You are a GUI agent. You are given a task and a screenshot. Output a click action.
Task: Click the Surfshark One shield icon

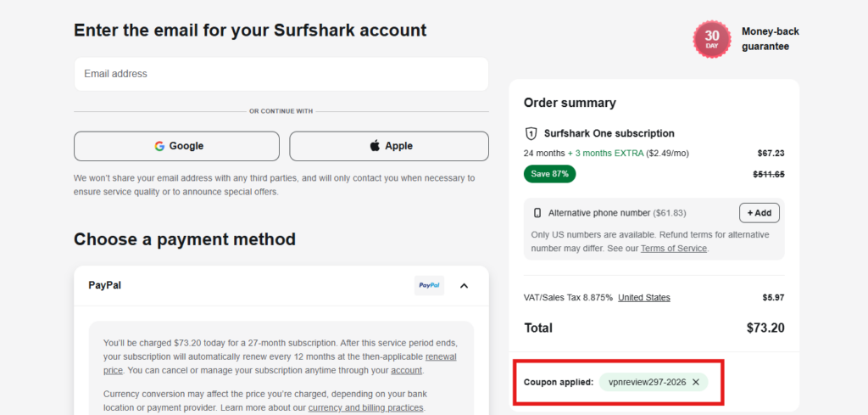click(x=531, y=133)
